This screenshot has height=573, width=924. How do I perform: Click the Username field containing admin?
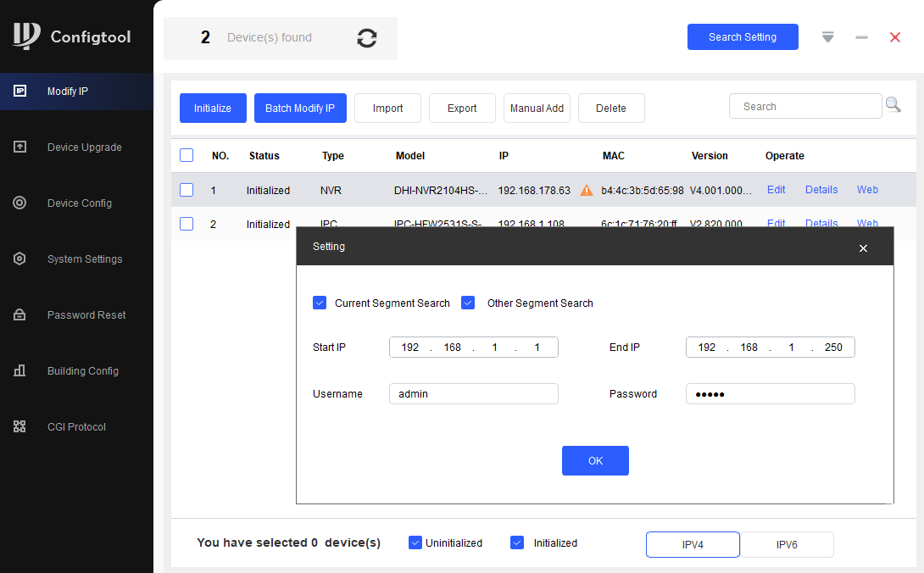pos(473,394)
